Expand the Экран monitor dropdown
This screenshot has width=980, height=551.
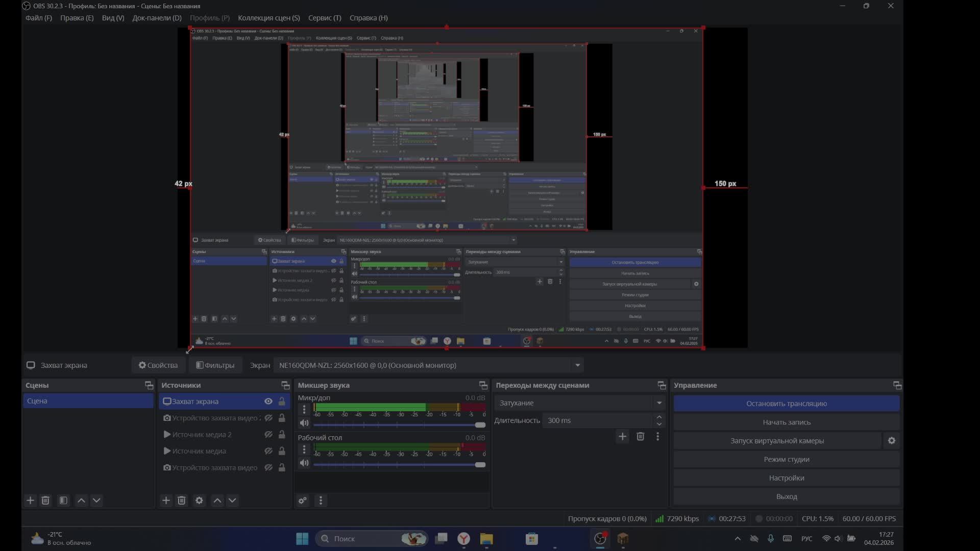pyautogui.click(x=577, y=365)
